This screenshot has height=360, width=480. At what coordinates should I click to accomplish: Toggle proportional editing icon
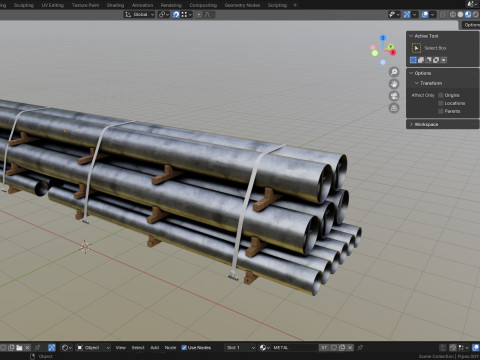pos(199,15)
